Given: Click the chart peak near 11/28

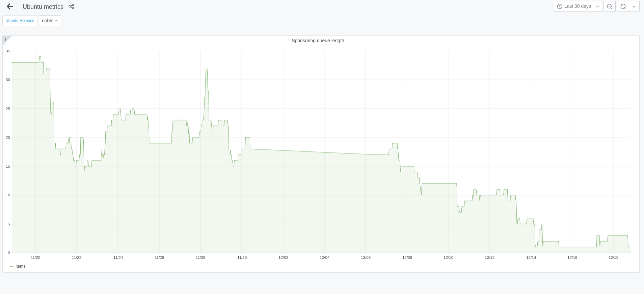Looking at the screenshot, I should pyautogui.click(x=206, y=69).
